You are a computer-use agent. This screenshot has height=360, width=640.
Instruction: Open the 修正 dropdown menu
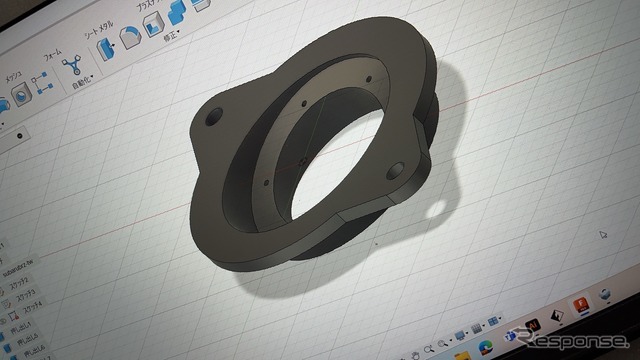[172, 35]
